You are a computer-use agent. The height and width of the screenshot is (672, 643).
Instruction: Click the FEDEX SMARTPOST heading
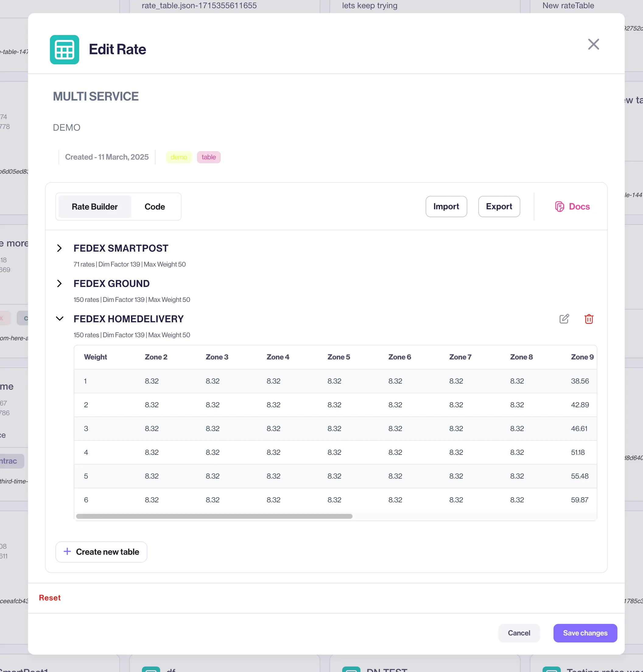tap(121, 248)
